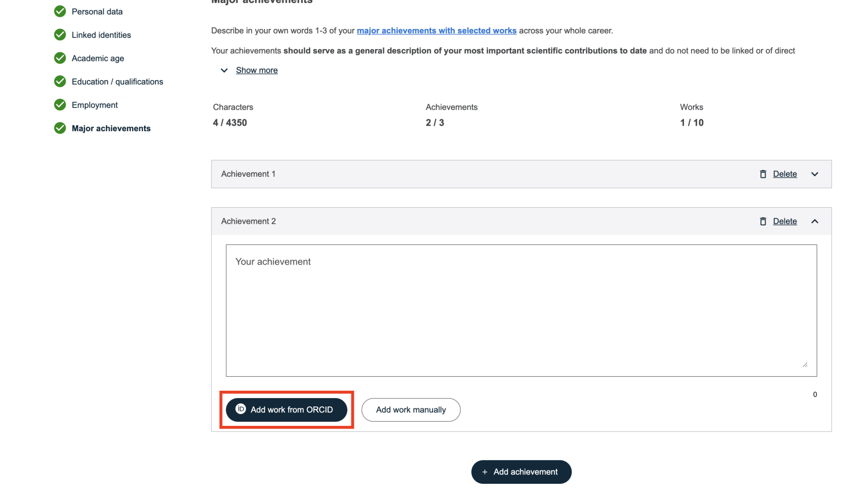Click the Delete link for Achievement 1
This screenshot has width=868, height=490.
pyautogui.click(x=785, y=174)
